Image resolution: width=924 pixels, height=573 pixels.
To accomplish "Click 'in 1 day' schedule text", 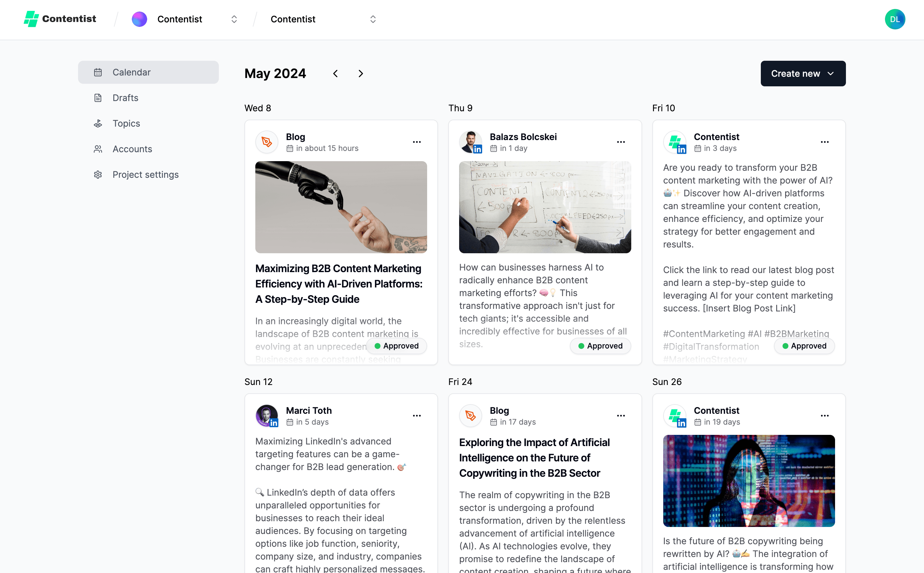I will [x=514, y=148].
